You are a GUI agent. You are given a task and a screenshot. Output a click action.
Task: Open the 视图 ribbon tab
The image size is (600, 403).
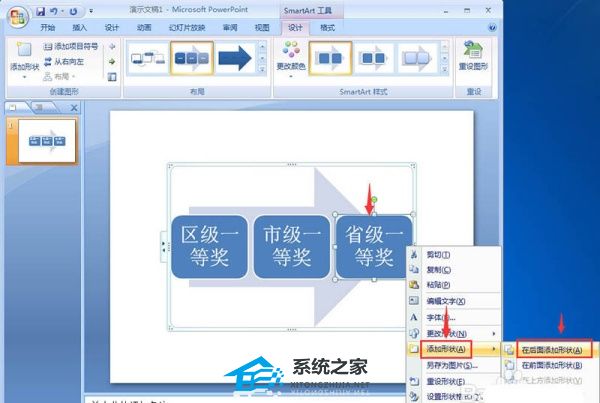click(262, 28)
